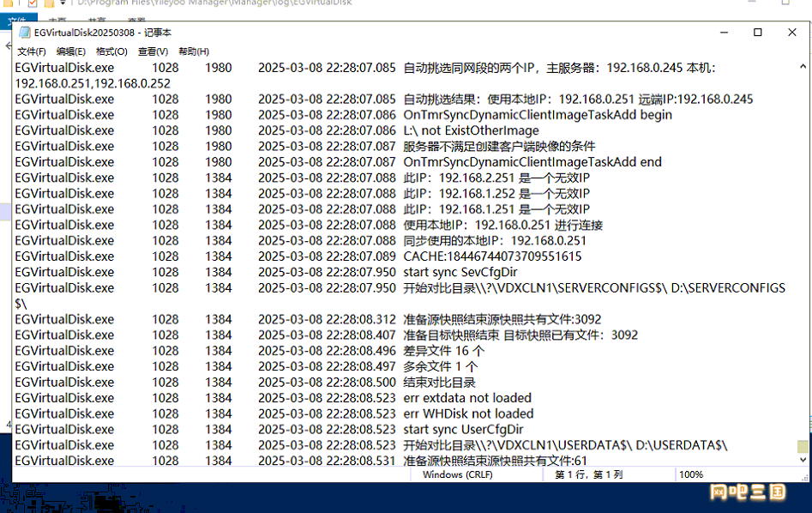Click the title text "EGVirtualDisk20250308 - 记事本"

[x=103, y=33]
